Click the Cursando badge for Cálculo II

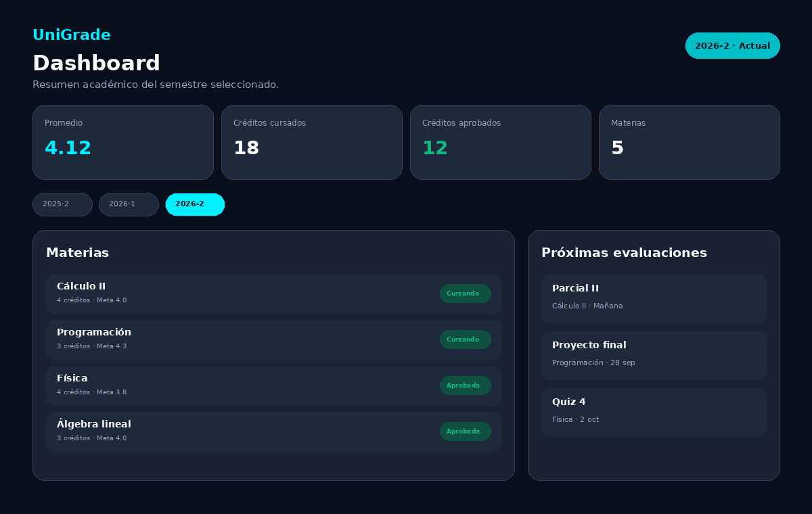466,294
